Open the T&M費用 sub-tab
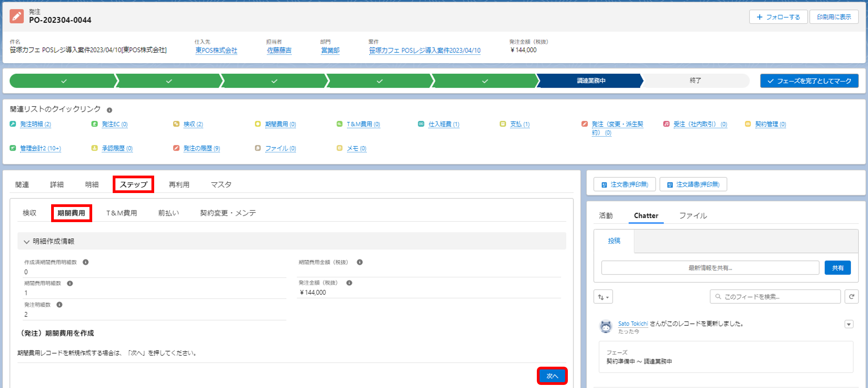Viewport: 868px width, 388px height. [122, 213]
